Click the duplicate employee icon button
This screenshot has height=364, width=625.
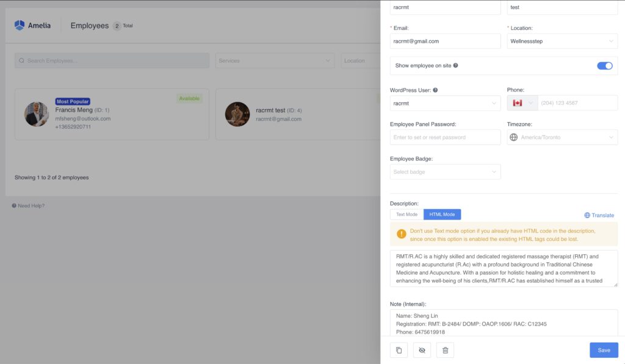tap(399, 350)
